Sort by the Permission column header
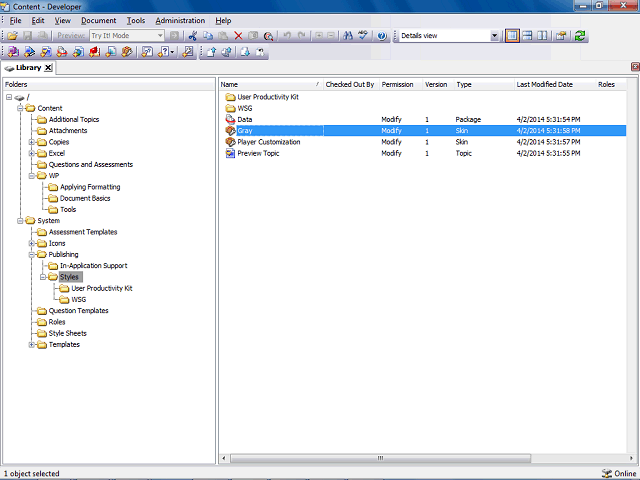Image resolution: width=640 pixels, height=480 pixels. click(401, 84)
